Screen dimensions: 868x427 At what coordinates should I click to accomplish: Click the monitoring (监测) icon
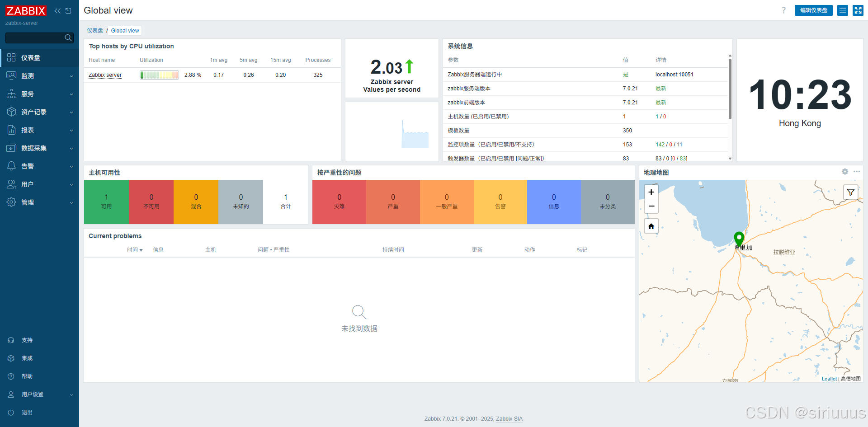coord(11,75)
